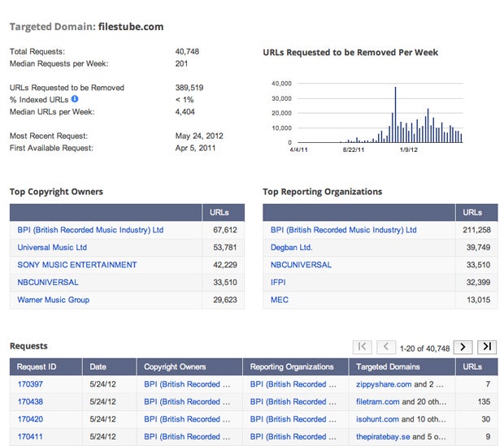
Task: View targeted domain thepiratebay.se
Action: click(x=383, y=437)
